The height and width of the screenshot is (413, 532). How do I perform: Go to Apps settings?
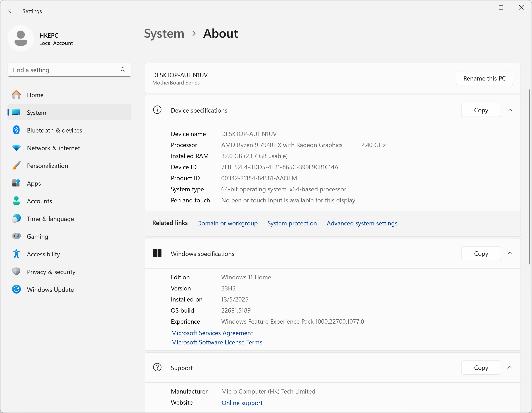34,183
